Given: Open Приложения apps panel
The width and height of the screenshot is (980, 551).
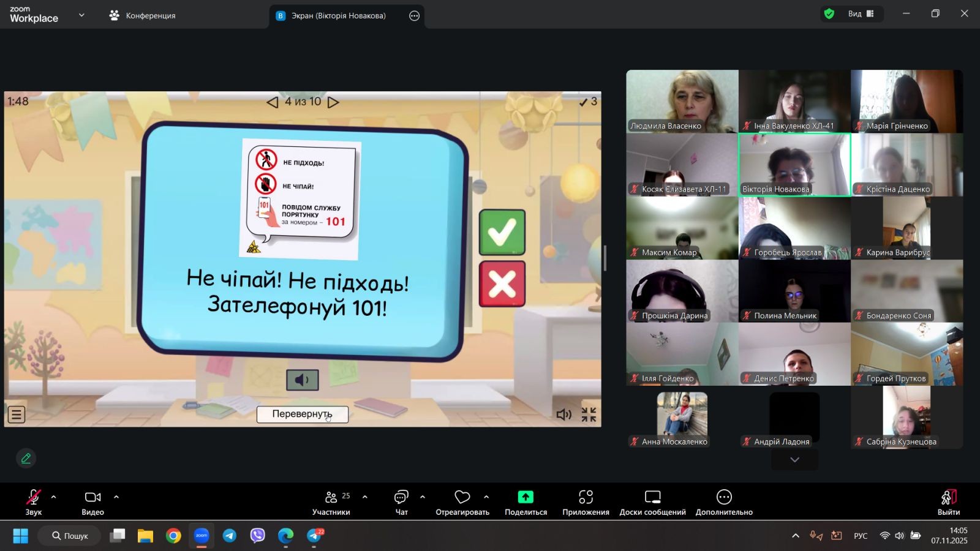Looking at the screenshot, I should coord(586,502).
